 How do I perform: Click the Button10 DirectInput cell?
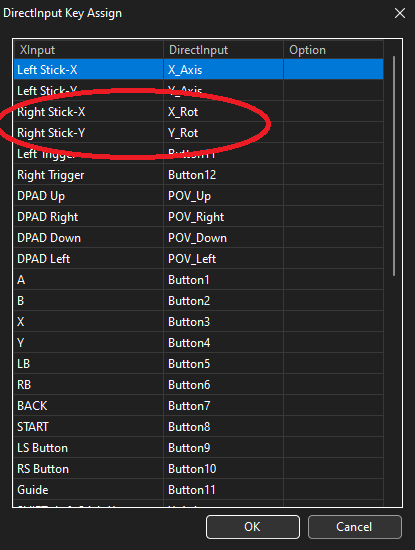point(223,469)
